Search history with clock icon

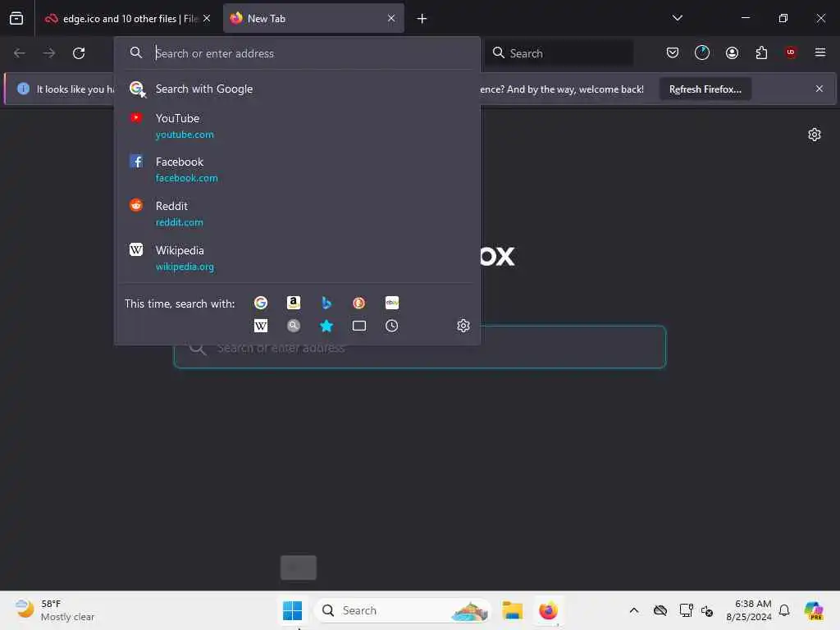[x=391, y=326]
